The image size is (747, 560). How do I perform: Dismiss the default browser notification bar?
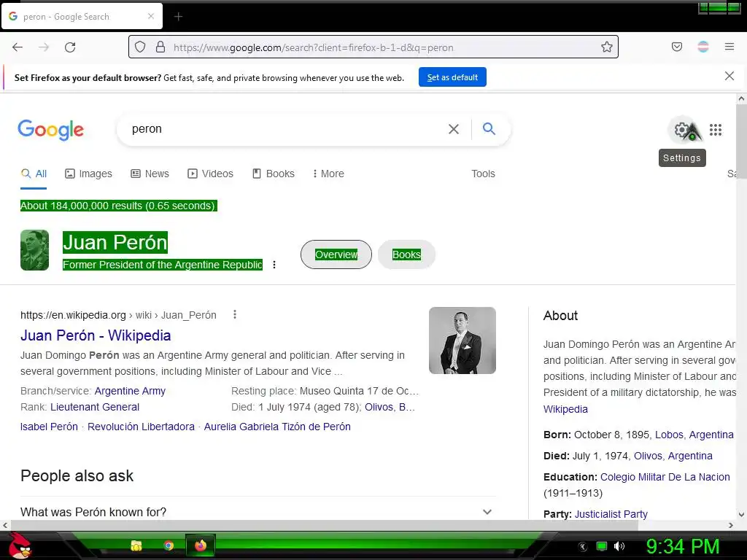[729, 76]
